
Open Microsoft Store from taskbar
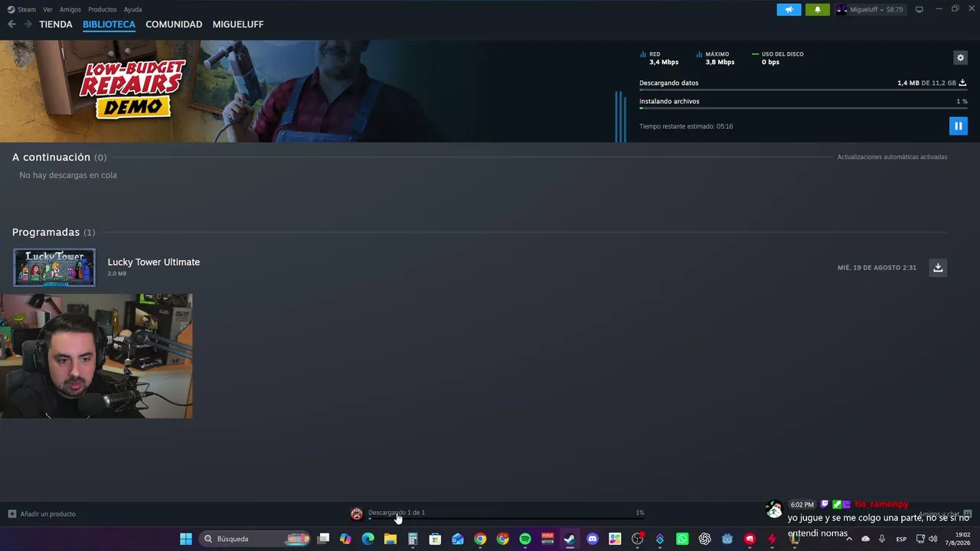pos(435,539)
